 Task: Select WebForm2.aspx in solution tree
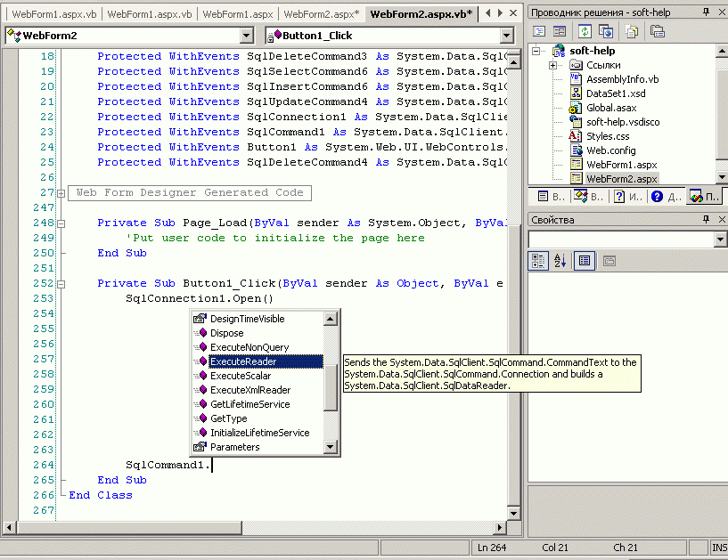pyautogui.click(x=622, y=179)
